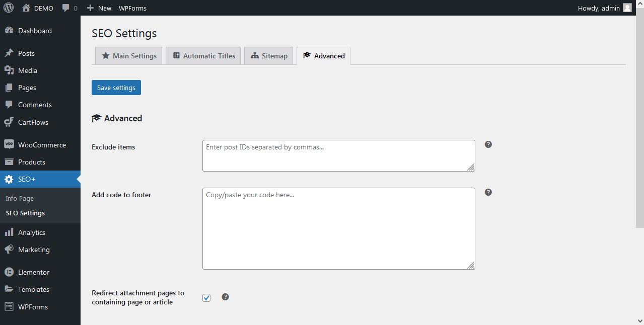This screenshot has width=644, height=325.
Task: Click the scrollbar down arrow
Action: coord(640,320)
